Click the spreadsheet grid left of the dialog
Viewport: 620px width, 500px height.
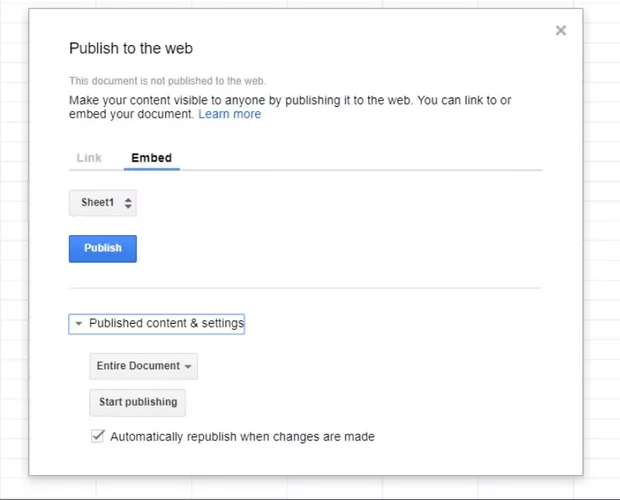[13, 250]
